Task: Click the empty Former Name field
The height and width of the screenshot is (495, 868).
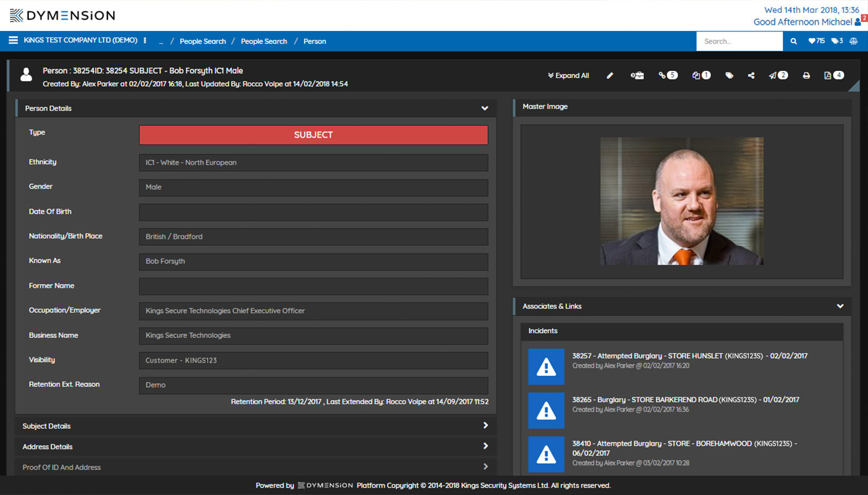Action: click(314, 286)
